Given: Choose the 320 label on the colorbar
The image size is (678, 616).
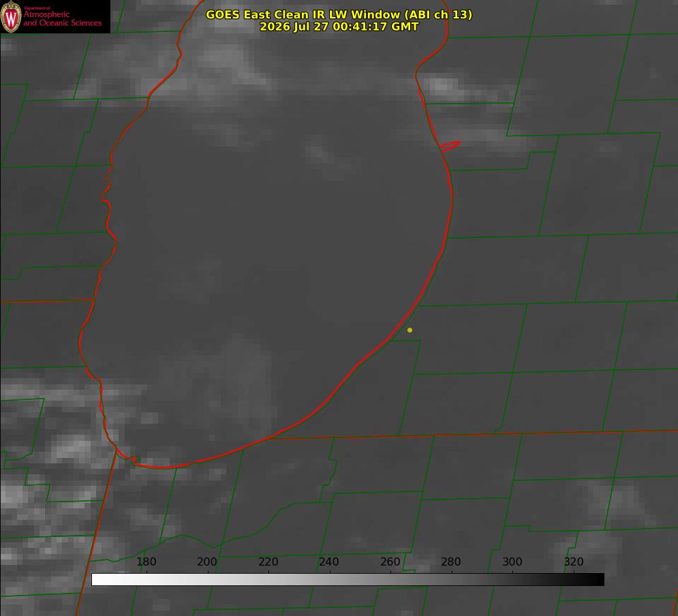Looking at the screenshot, I should [573, 561].
